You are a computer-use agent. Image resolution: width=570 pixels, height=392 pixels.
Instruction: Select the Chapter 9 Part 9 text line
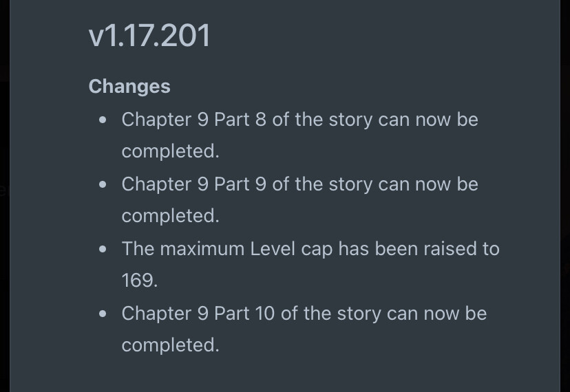click(299, 184)
